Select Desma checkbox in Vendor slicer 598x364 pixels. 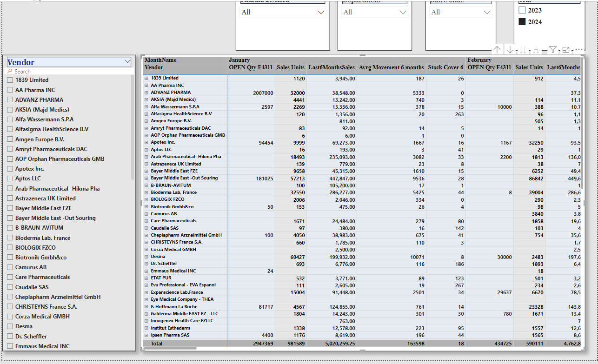click(x=10, y=326)
